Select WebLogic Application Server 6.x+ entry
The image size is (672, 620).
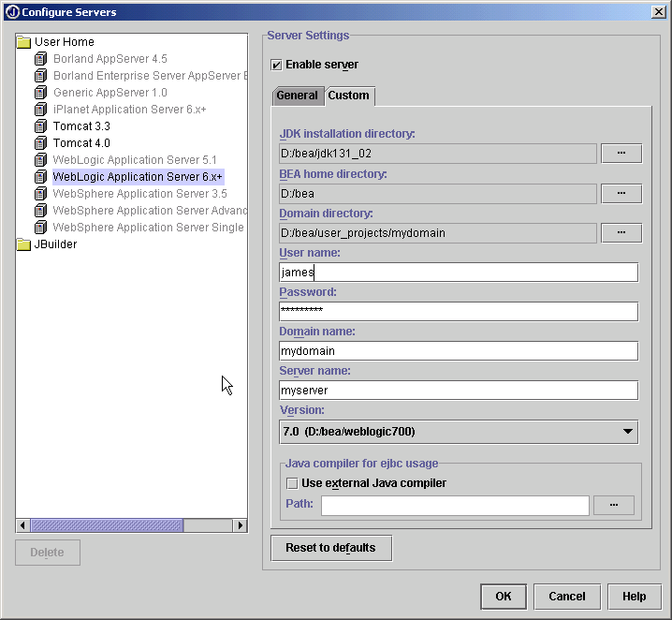pos(138,177)
